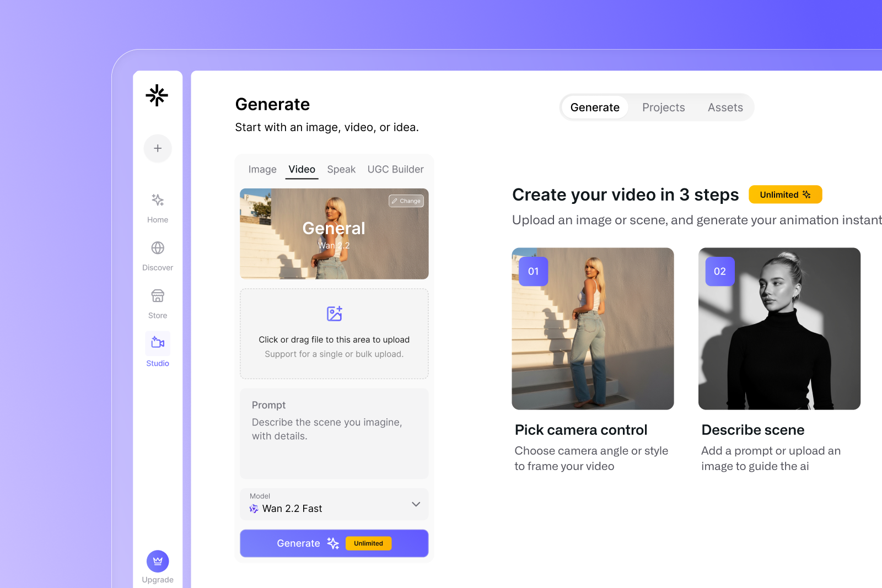The width and height of the screenshot is (882, 588).
Task: Switch to the Speak tab
Action: pyautogui.click(x=341, y=169)
